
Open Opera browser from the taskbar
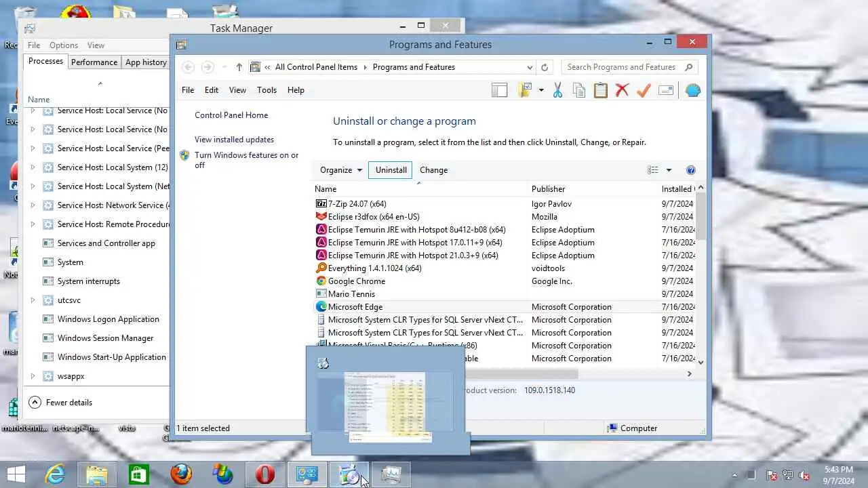tap(264, 474)
